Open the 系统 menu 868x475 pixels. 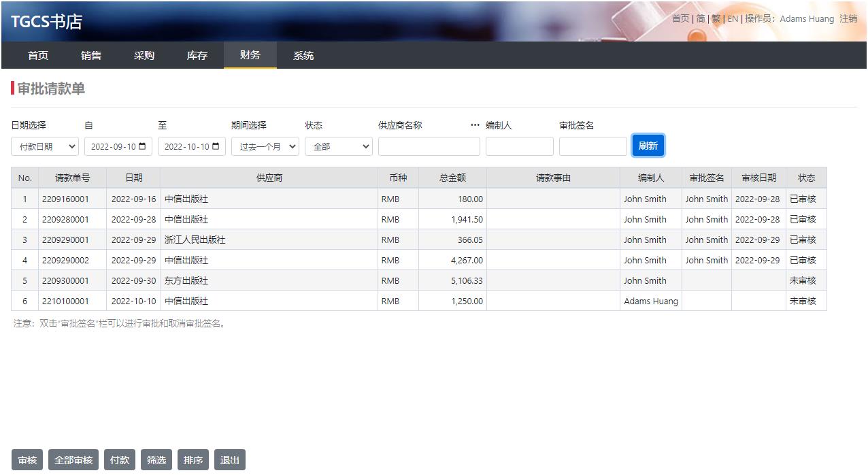[303, 56]
